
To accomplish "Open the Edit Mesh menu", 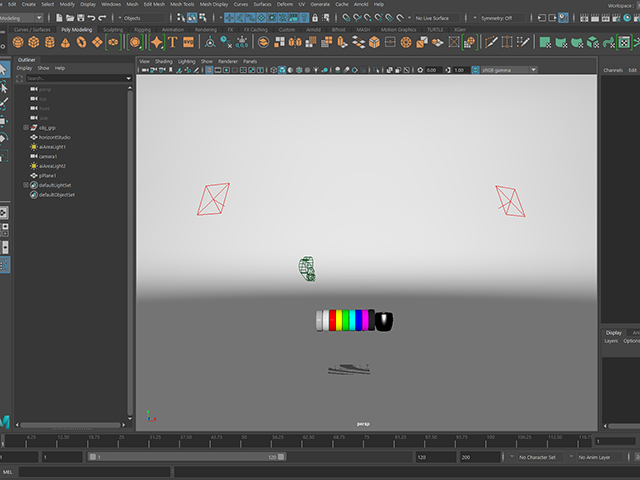I will [x=154, y=4].
